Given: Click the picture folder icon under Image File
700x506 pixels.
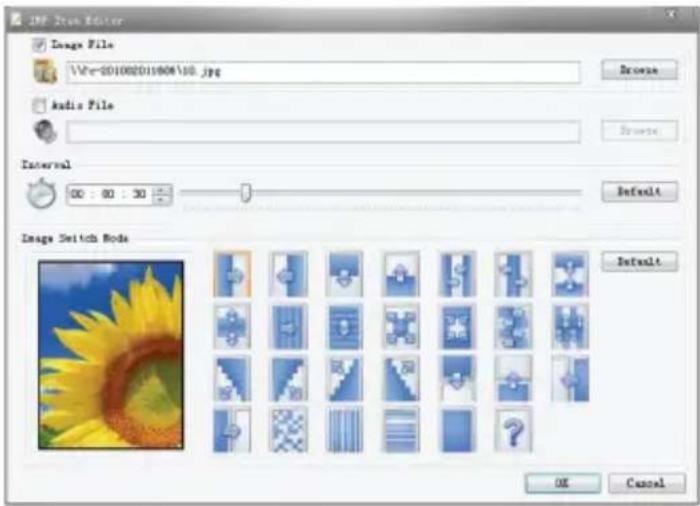Looking at the screenshot, I should point(45,71).
